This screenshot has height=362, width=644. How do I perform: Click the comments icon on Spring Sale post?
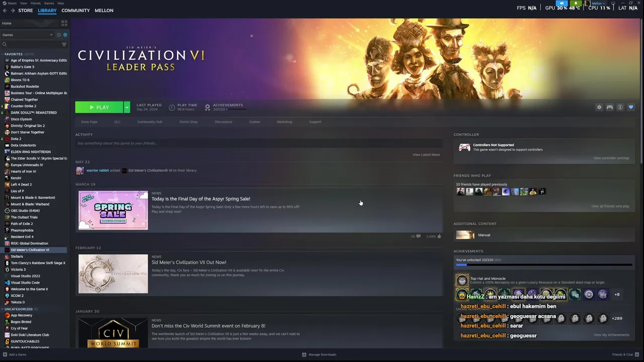418,236
